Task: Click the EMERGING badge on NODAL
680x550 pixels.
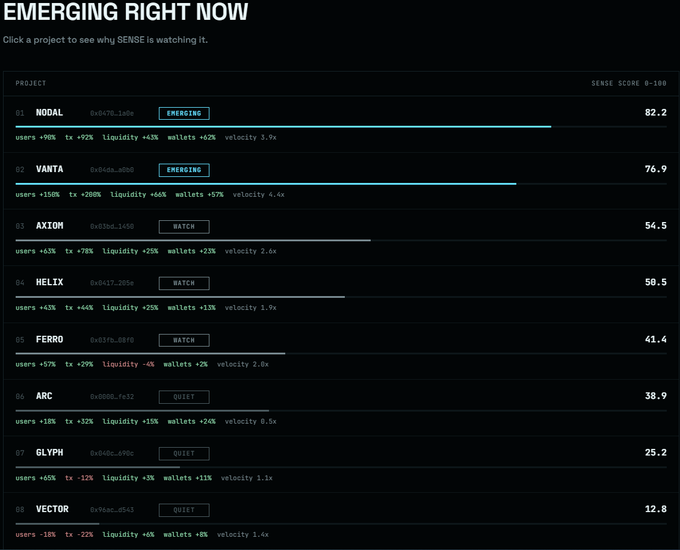Action: click(184, 113)
